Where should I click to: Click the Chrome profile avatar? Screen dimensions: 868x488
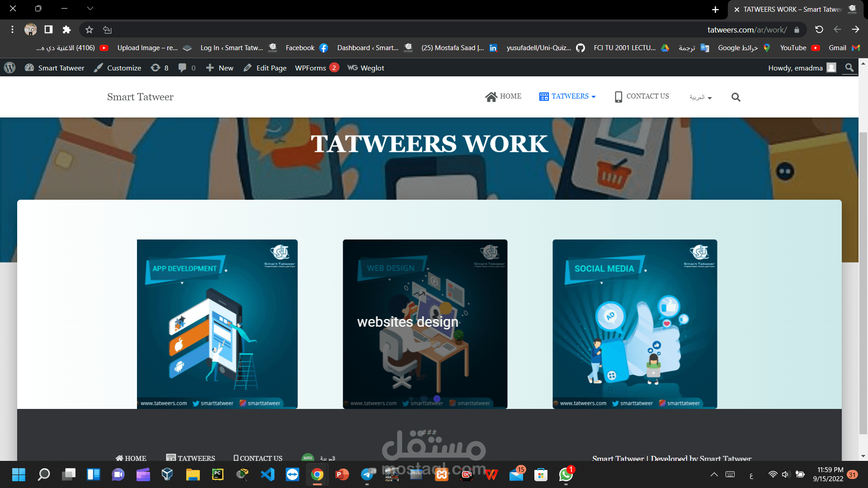(x=31, y=30)
